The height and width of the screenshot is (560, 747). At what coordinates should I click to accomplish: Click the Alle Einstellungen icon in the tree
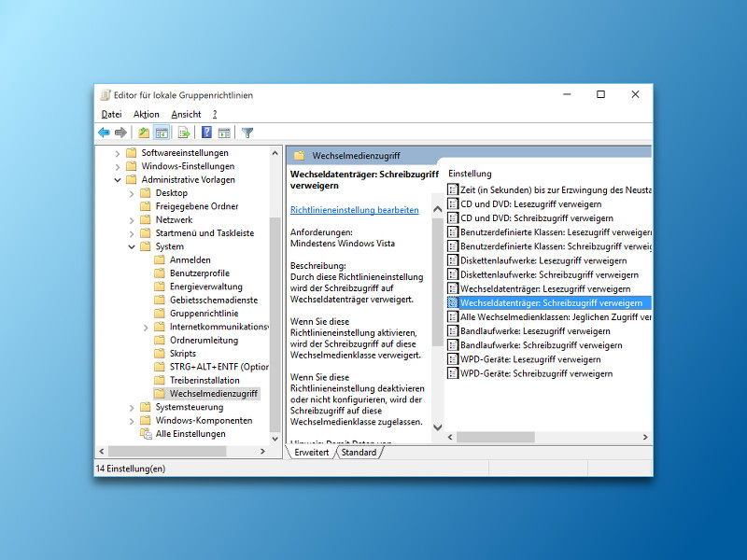point(146,434)
